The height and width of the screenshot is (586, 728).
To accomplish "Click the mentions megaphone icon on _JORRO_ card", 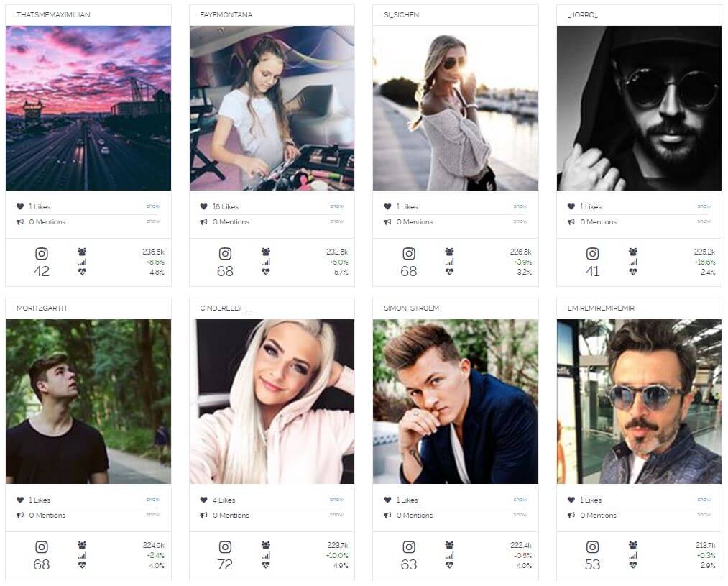I will 571,222.
